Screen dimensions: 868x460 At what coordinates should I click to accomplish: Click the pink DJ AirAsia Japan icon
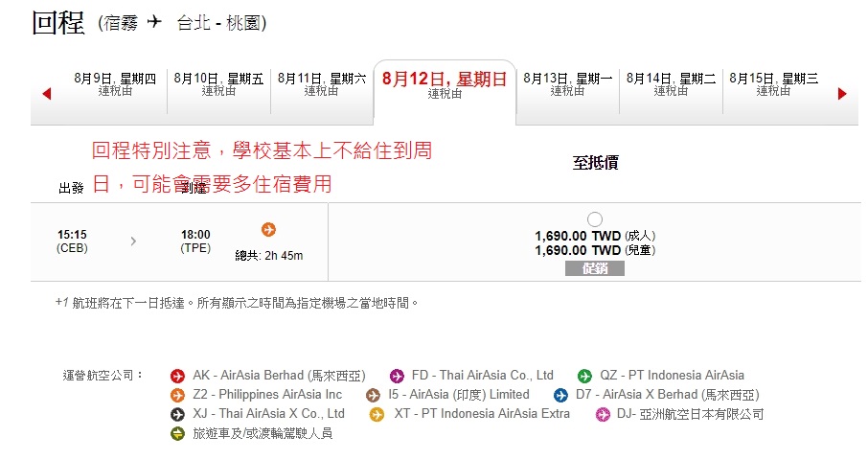click(x=603, y=414)
